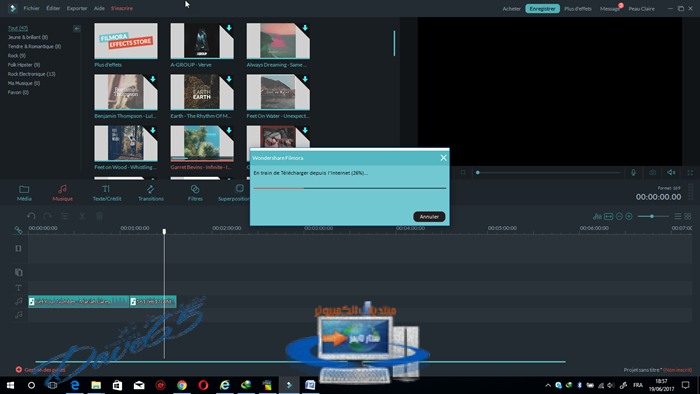Open the Média tab
The width and height of the screenshot is (700, 394).
(24, 193)
